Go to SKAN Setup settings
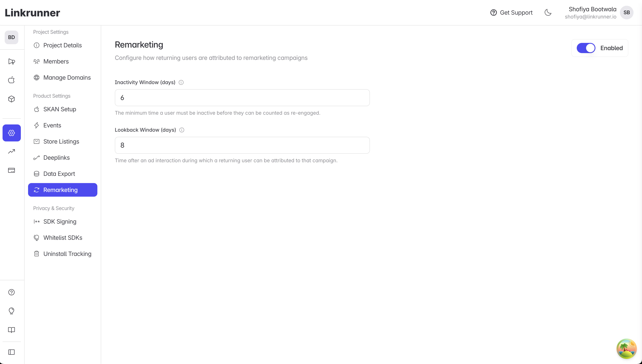This screenshot has height=364, width=642. (60, 109)
